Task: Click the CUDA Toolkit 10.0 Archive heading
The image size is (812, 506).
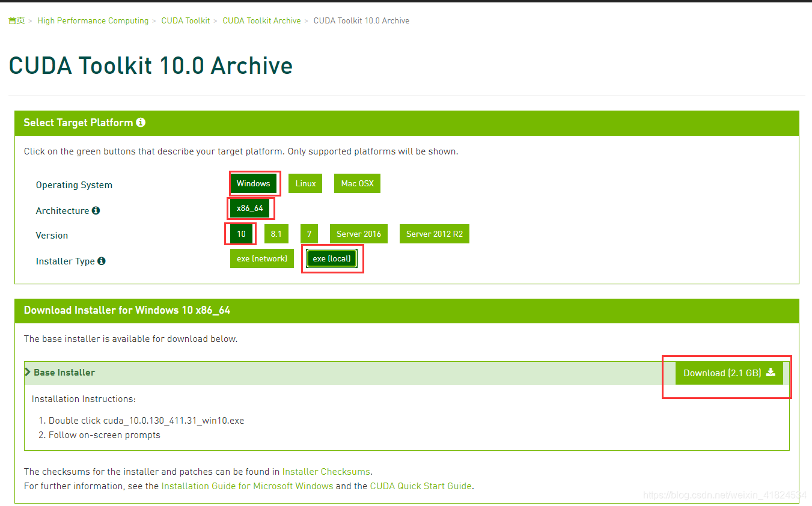Action: 151,66
